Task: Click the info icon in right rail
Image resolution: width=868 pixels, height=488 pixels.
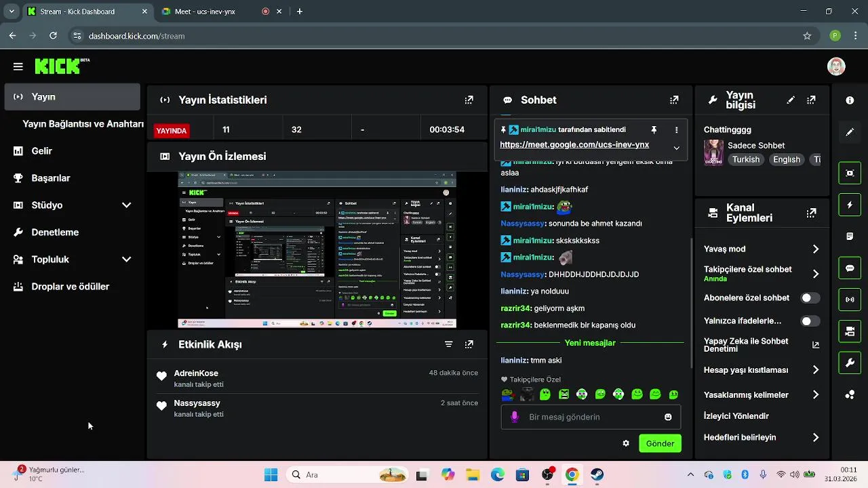Action: (x=850, y=100)
